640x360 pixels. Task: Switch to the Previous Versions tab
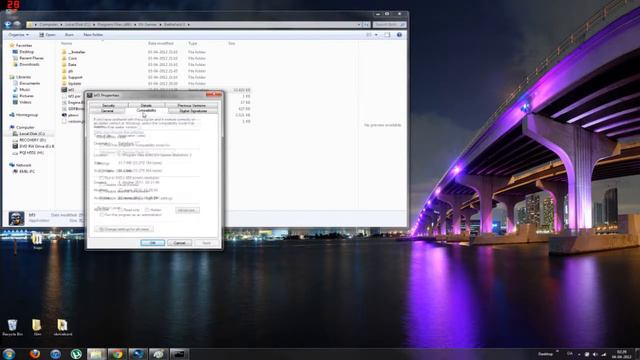pyautogui.click(x=191, y=106)
